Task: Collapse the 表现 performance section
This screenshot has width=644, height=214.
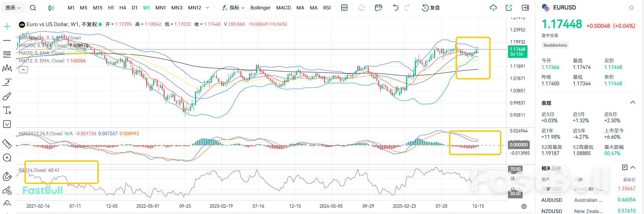Action: tap(632, 102)
